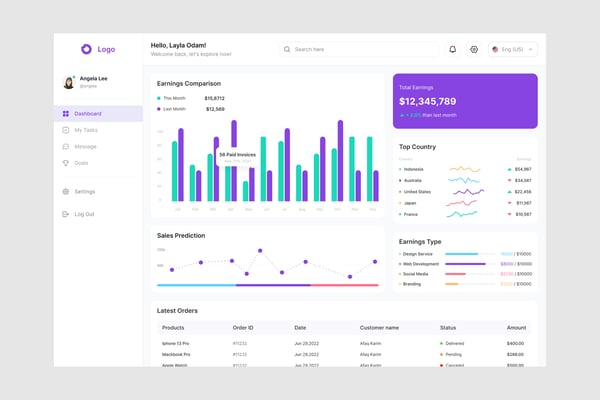Open the Eng (US) language dropdown
Image resolution: width=600 pixels, height=400 pixels.
(x=513, y=49)
